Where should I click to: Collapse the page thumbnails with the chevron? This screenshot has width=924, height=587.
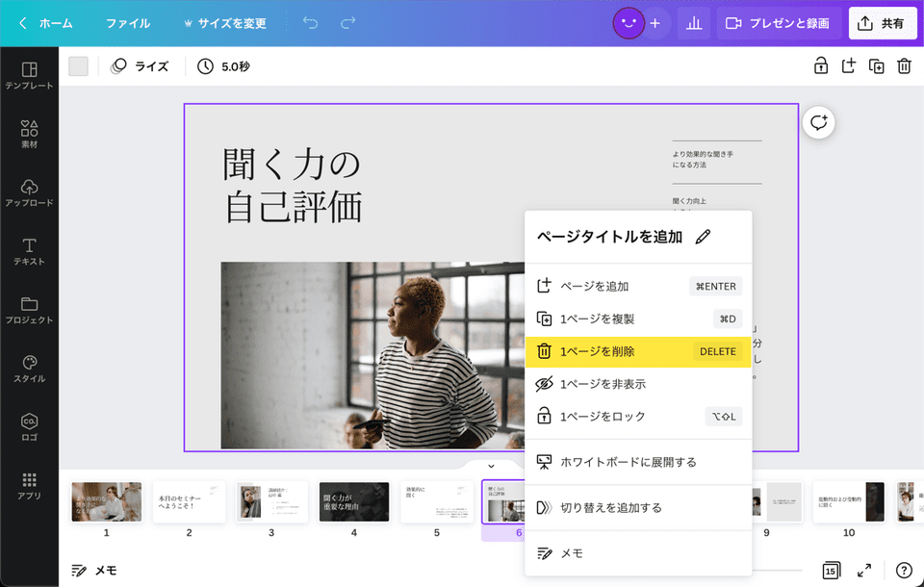(490, 465)
